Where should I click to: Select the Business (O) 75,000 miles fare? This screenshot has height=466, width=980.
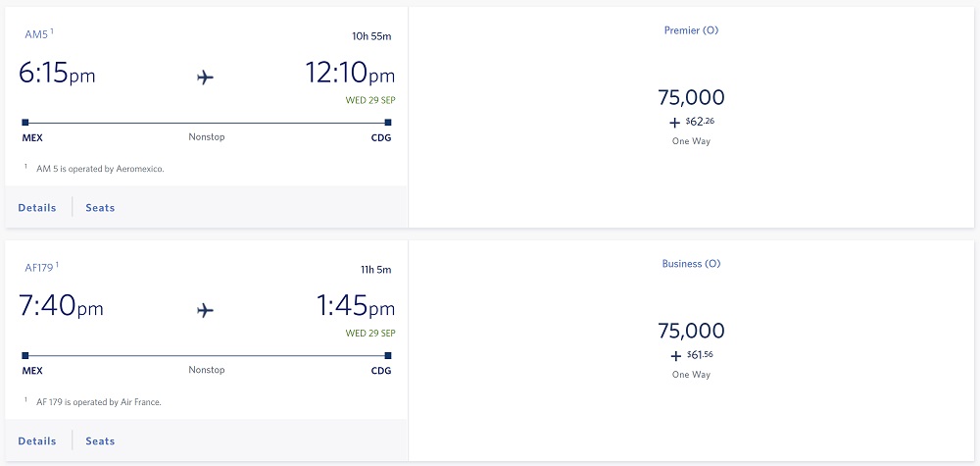(x=691, y=351)
